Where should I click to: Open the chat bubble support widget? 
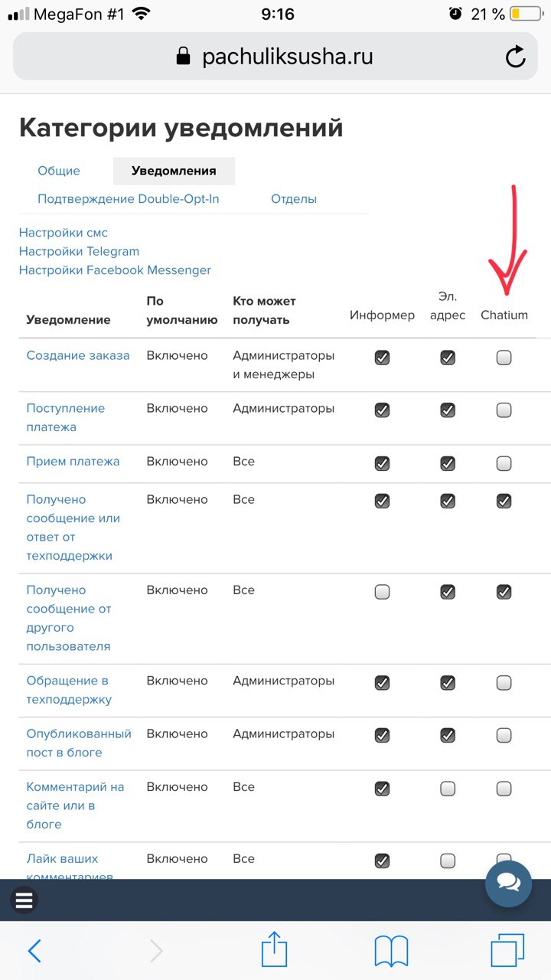(508, 884)
